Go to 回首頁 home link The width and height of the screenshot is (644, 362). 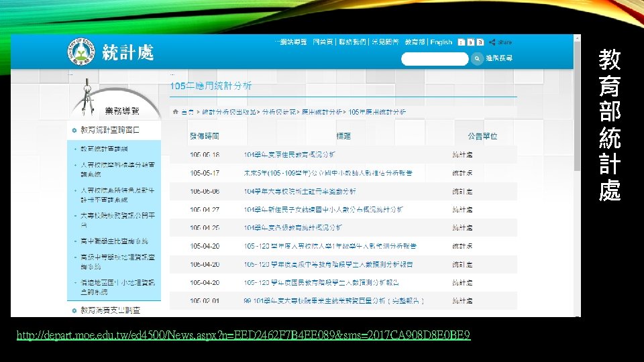tap(323, 42)
